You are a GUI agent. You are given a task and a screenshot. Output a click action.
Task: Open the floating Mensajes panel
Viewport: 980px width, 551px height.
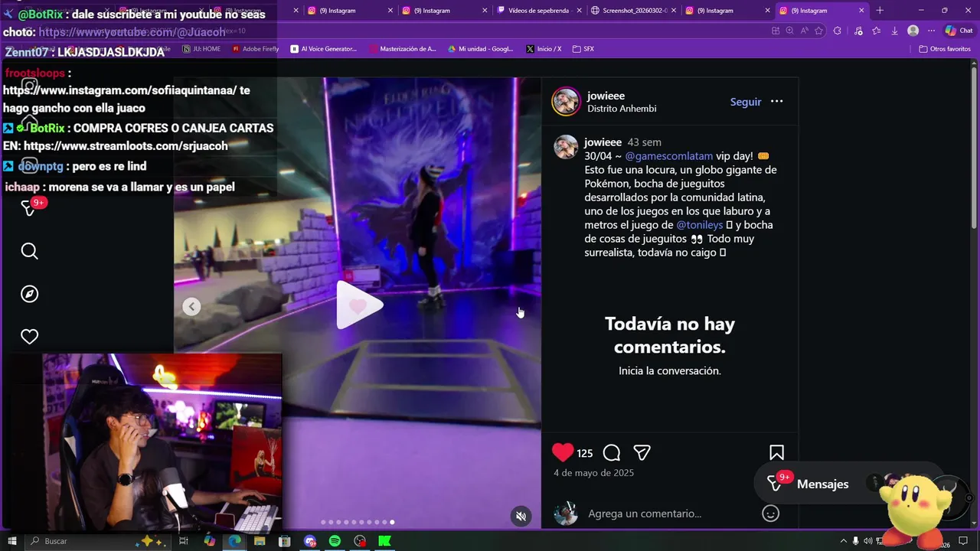click(x=850, y=484)
